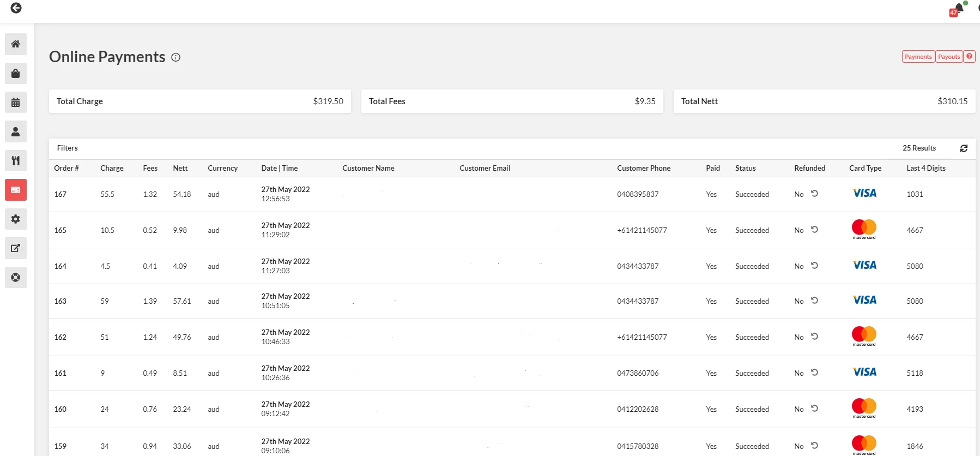Sort by the Date | Time column header
Image resolution: width=980 pixels, height=456 pixels.
point(280,168)
